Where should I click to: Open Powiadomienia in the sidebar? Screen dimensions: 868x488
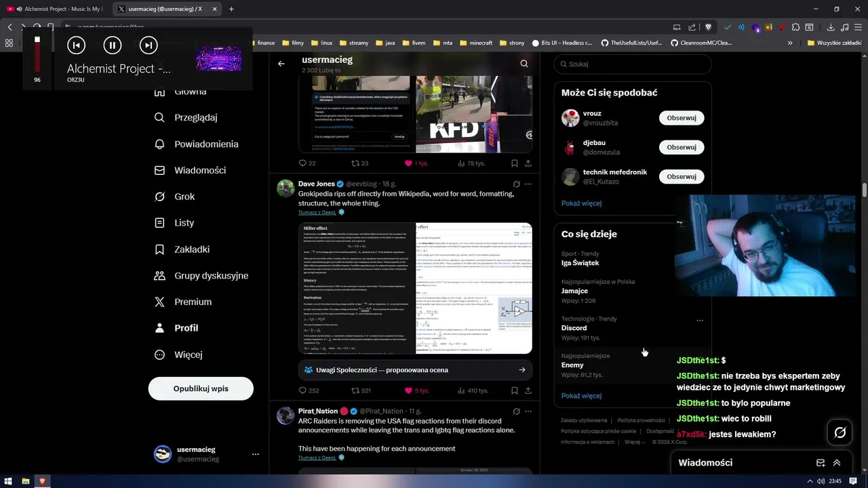[196, 144]
